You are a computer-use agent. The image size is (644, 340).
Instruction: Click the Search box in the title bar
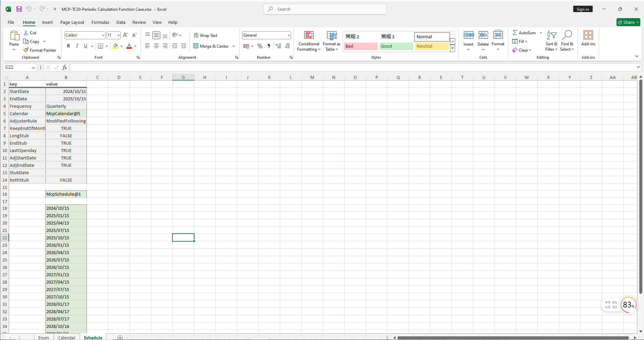point(325,9)
